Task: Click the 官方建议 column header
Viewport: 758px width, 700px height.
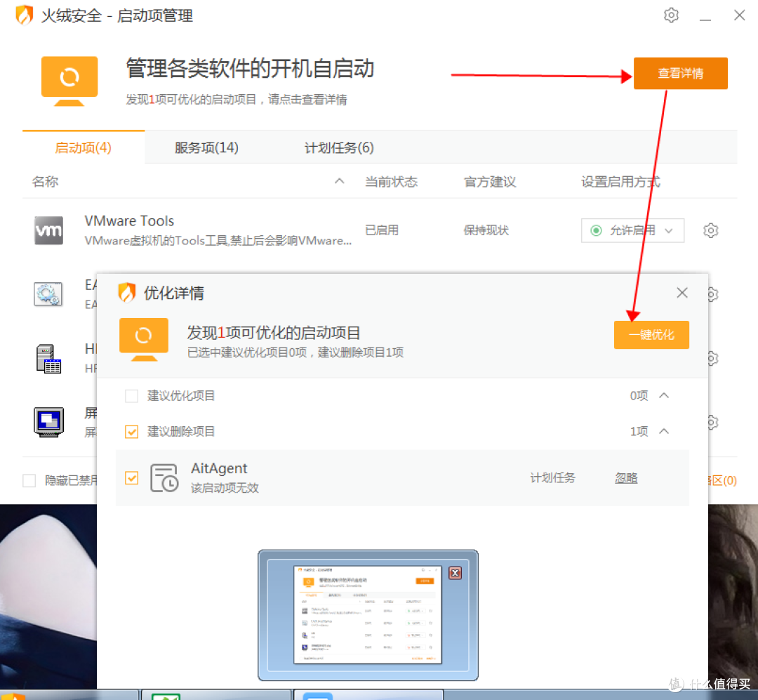Action: coord(490,182)
